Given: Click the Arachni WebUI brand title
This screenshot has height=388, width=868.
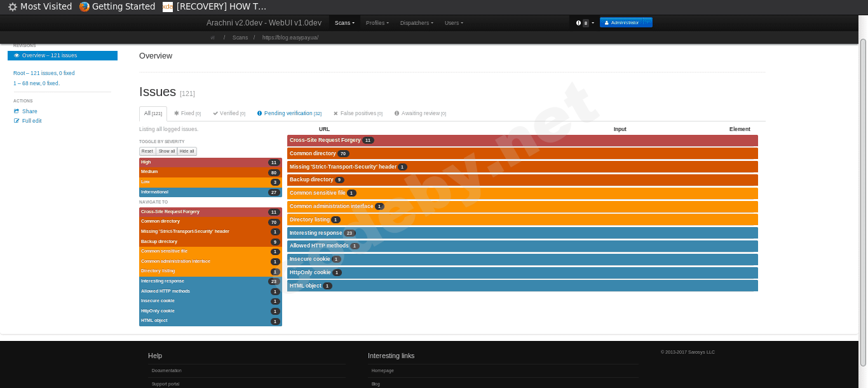Looking at the screenshot, I should coord(264,23).
